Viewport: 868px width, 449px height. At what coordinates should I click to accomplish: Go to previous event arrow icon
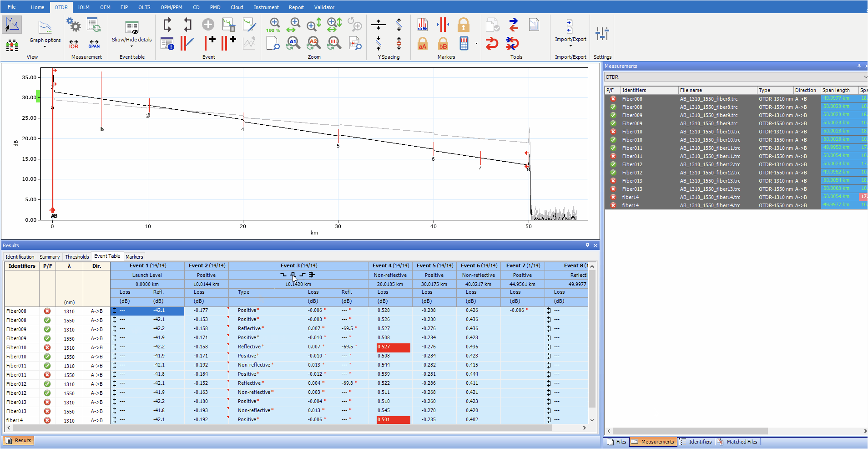tap(188, 24)
